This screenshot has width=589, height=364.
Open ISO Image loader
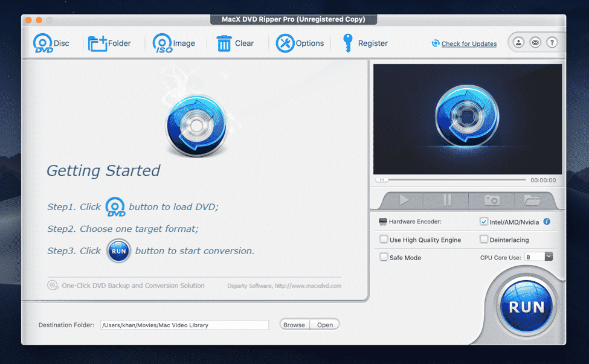click(163, 43)
